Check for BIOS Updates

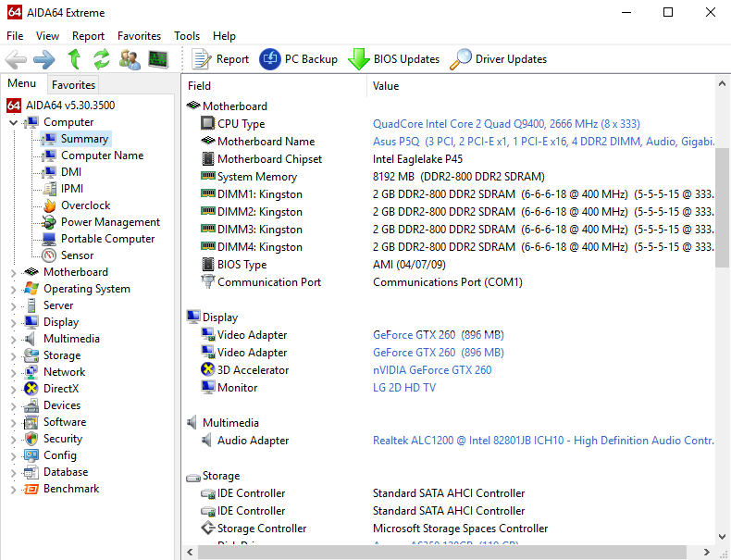pyautogui.click(x=394, y=59)
